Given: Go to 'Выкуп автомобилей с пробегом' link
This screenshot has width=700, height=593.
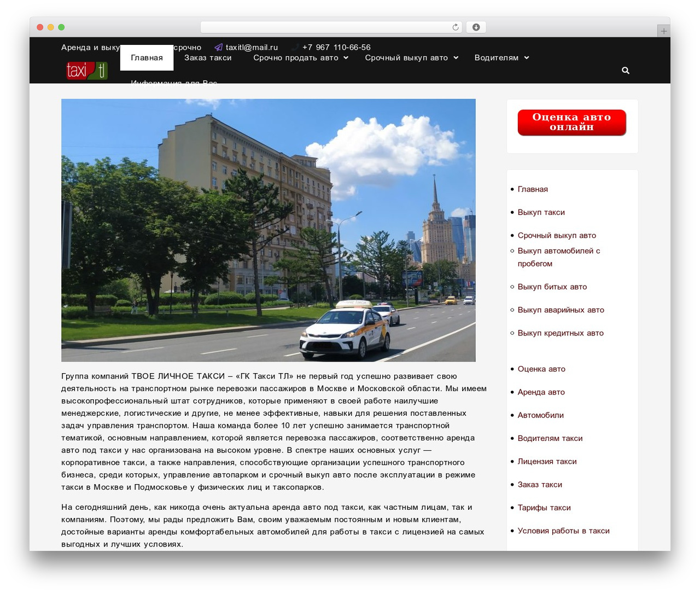Looking at the screenshot, I should [x=559, y=257].
